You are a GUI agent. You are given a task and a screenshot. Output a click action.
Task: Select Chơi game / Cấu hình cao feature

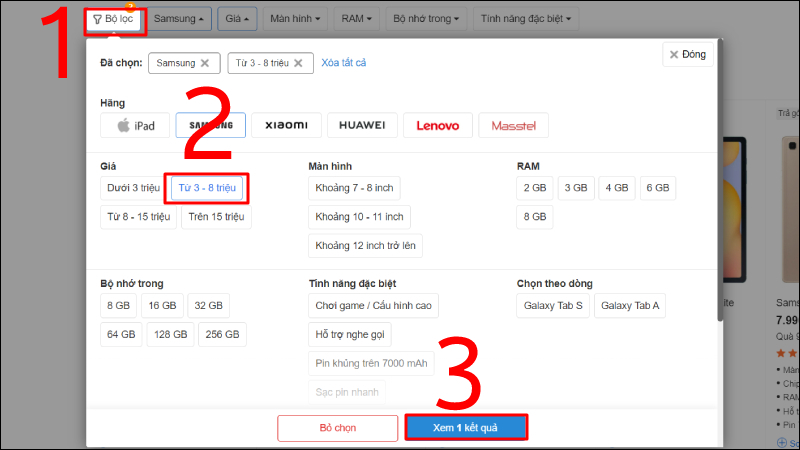pyautogui.click(x=373, y=306)
